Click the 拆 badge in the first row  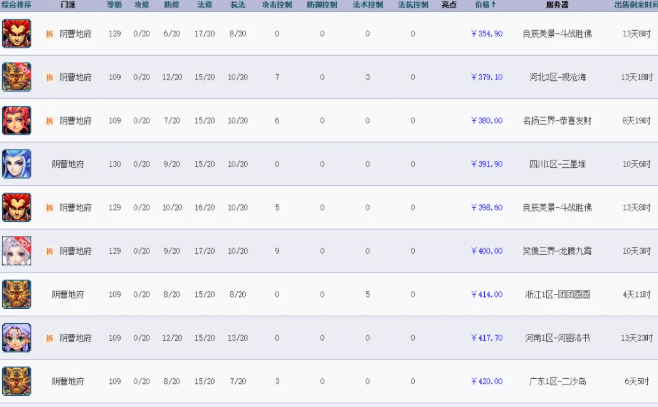pyautogui.click(x=48, y=33)
